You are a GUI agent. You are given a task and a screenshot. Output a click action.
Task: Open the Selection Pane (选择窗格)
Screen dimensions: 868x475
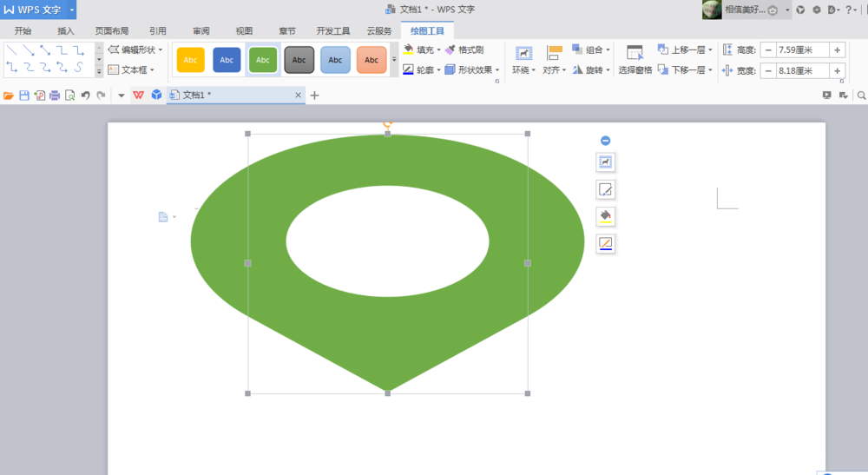(635, 59)
